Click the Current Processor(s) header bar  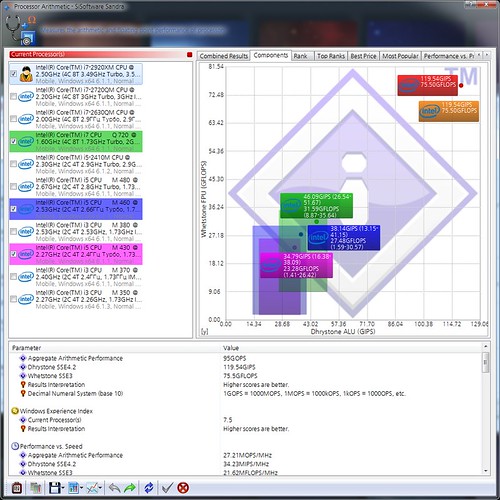(97, 54)
